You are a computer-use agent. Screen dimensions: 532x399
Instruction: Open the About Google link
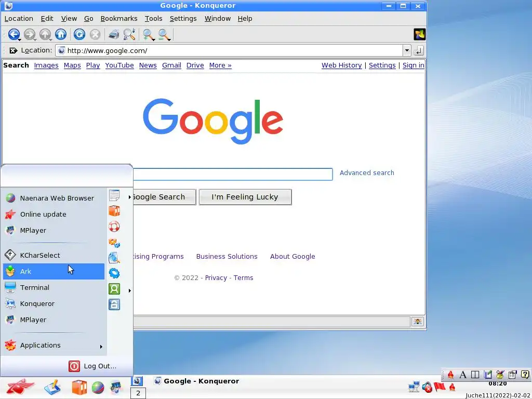(292, 257)
